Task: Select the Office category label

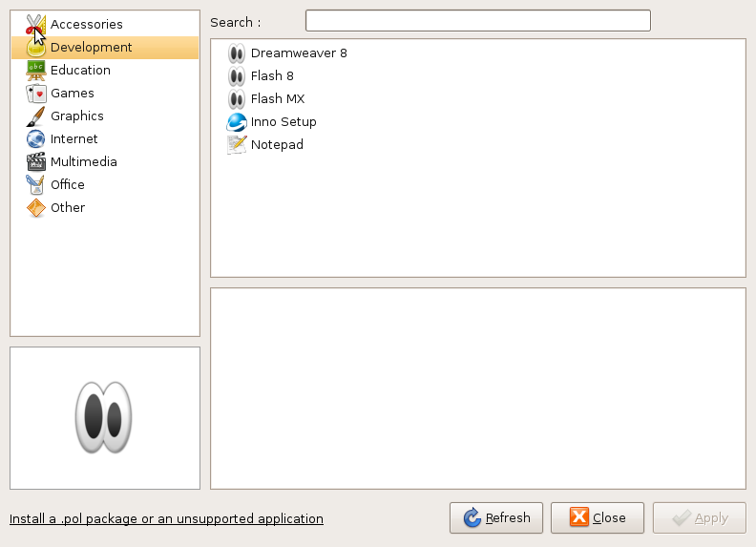Action: pos(68,185)
